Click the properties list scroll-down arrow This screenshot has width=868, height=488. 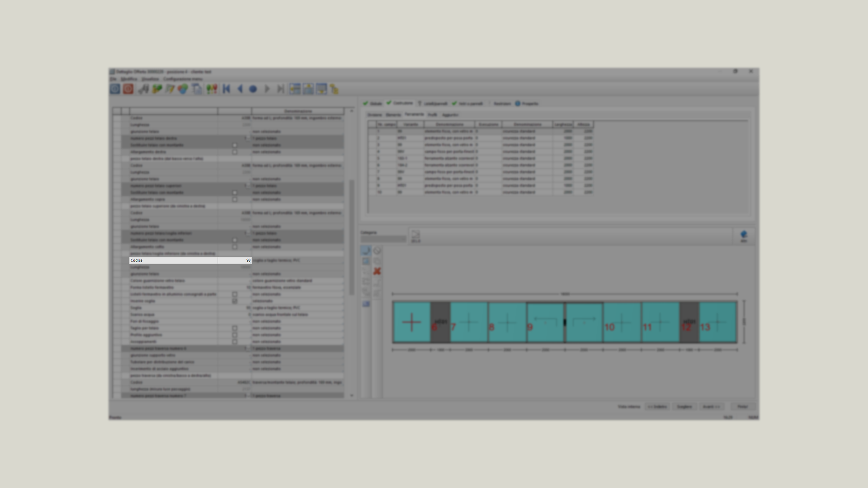352,395
